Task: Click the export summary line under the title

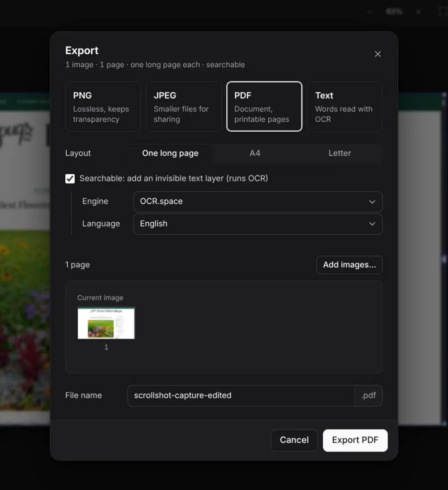Action: click(x=155, y=64)
